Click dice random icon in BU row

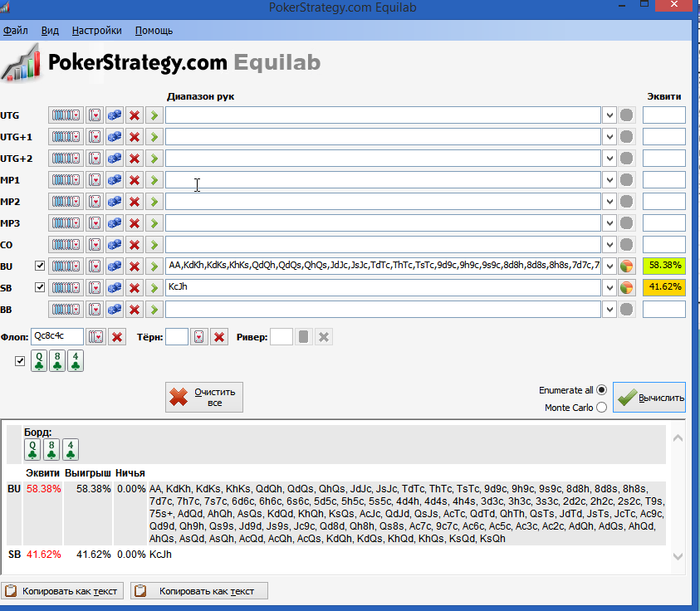pos(115,266)
